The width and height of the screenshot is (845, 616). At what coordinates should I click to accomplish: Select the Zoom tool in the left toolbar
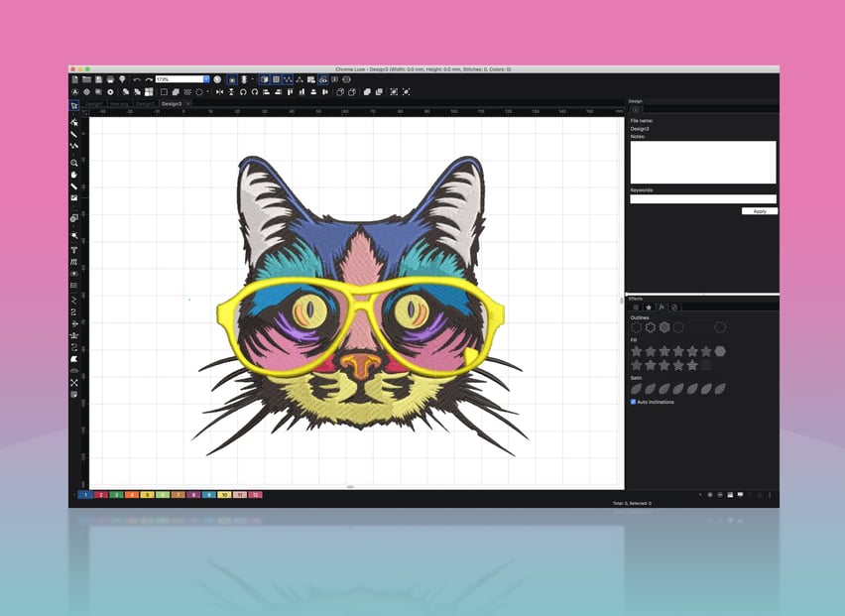[x=74, y=160]
